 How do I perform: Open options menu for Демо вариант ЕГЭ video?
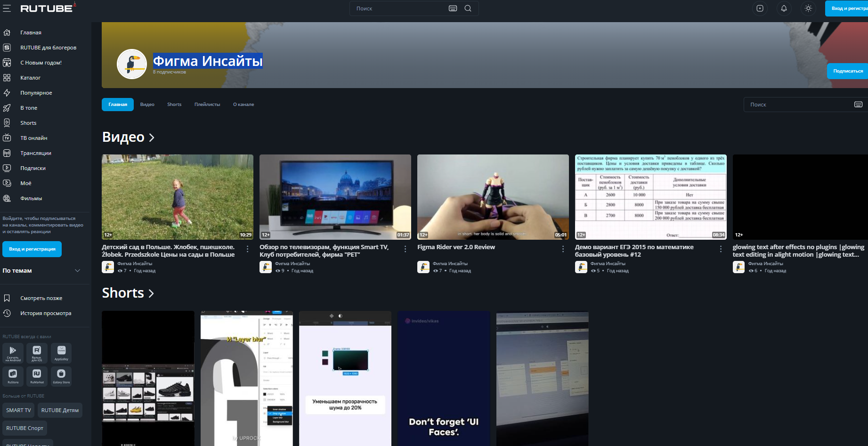(721, 249)
